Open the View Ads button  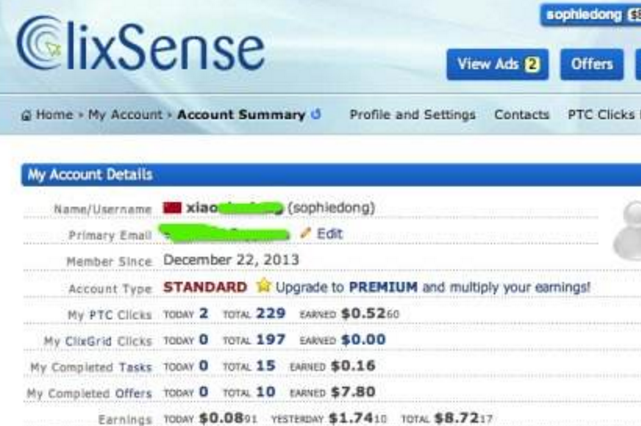click(498, 65)
